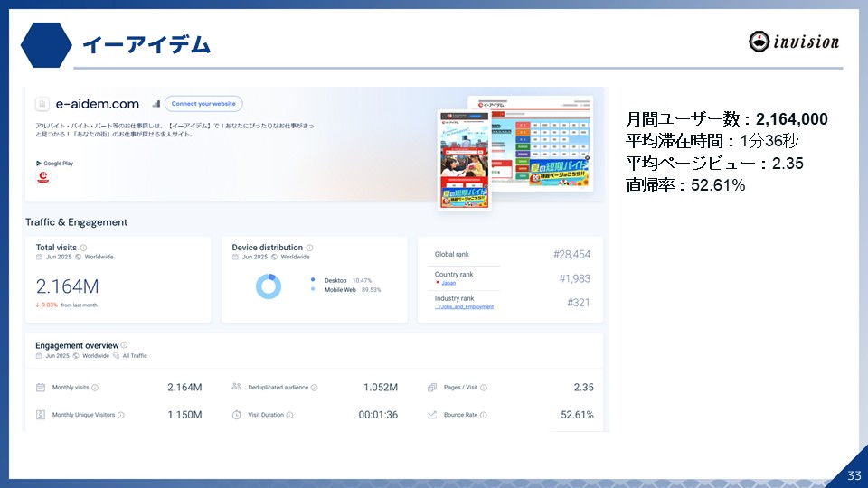Click the Monthly Unique Visitors 1.150M value
The width and height of the screenshot is (868, 488).
coord(184,415)
